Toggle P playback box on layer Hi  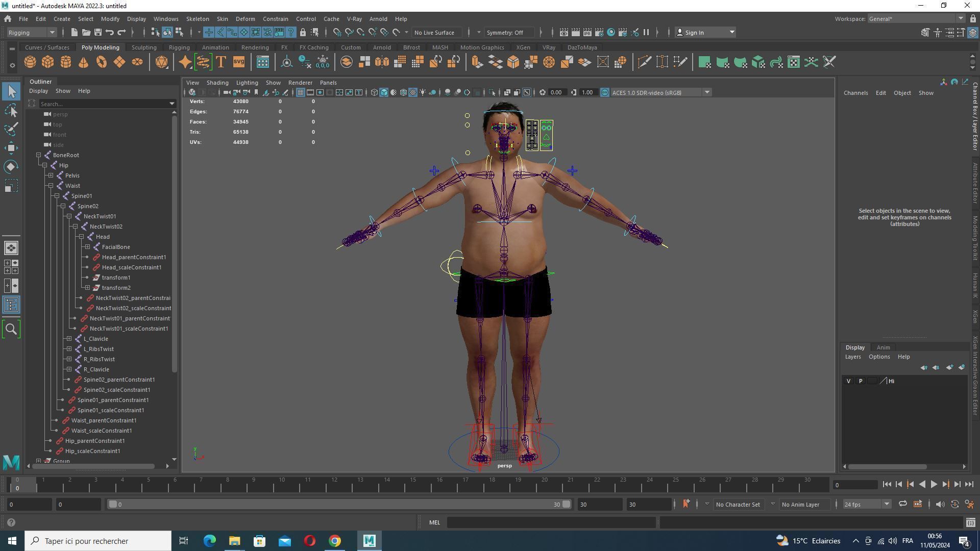tap(861, 381)
